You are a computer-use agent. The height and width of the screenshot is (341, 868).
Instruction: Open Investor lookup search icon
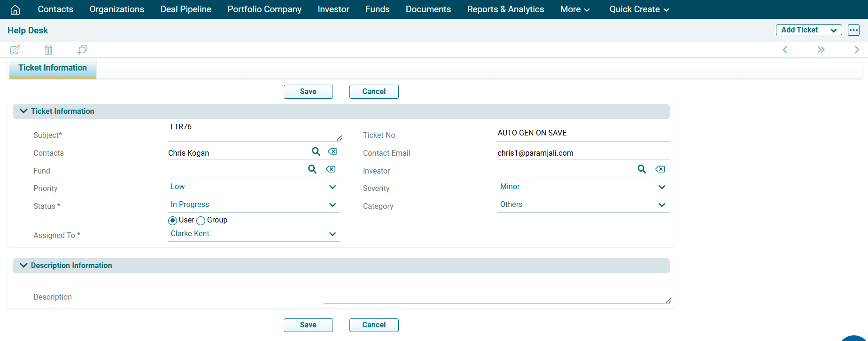(x=642, y=169)
